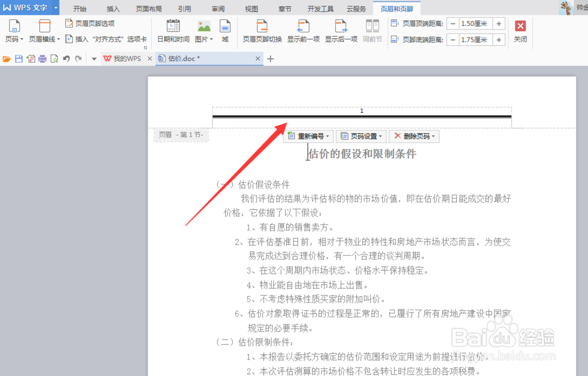Switch to the 视图 tab
The width and height of the screenshot is (588, 376).
coord(251,9)
